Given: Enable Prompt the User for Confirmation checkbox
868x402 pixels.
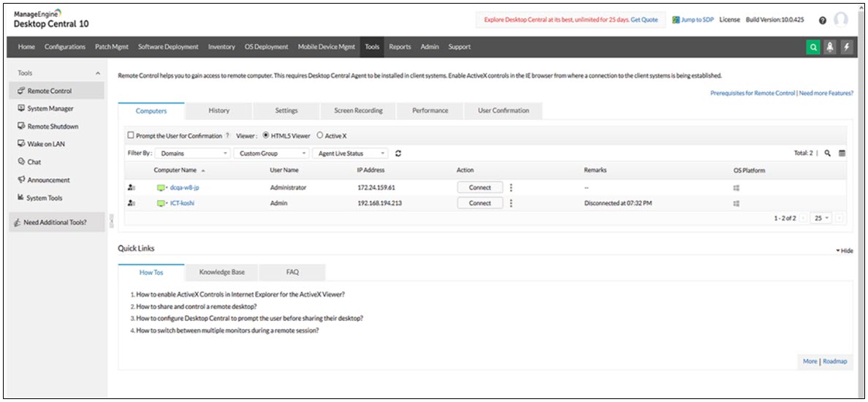Looking at the screenshot, I should coord(131,136).
